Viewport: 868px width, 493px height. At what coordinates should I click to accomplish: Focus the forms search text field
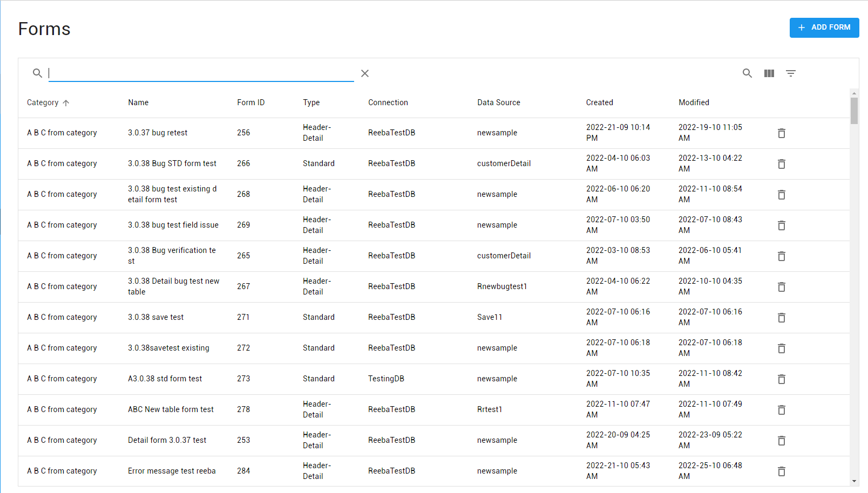click(201, 73)
